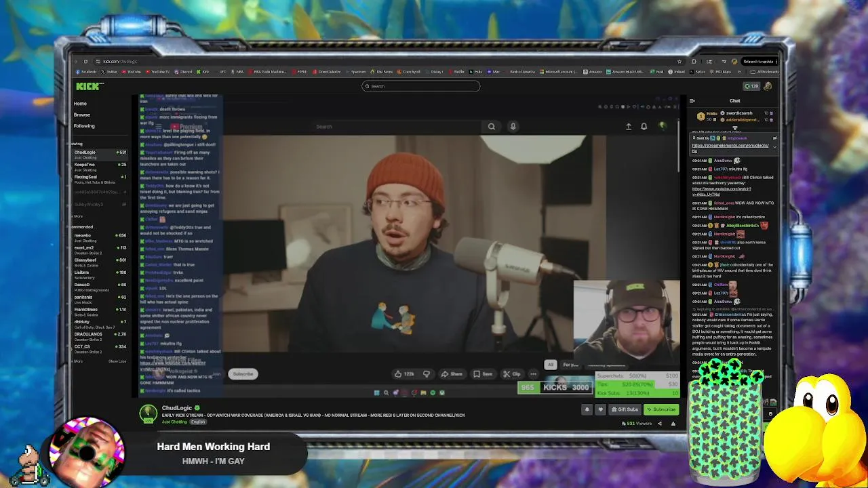Click the heart follow icon
868x488 pixels.
600,409
